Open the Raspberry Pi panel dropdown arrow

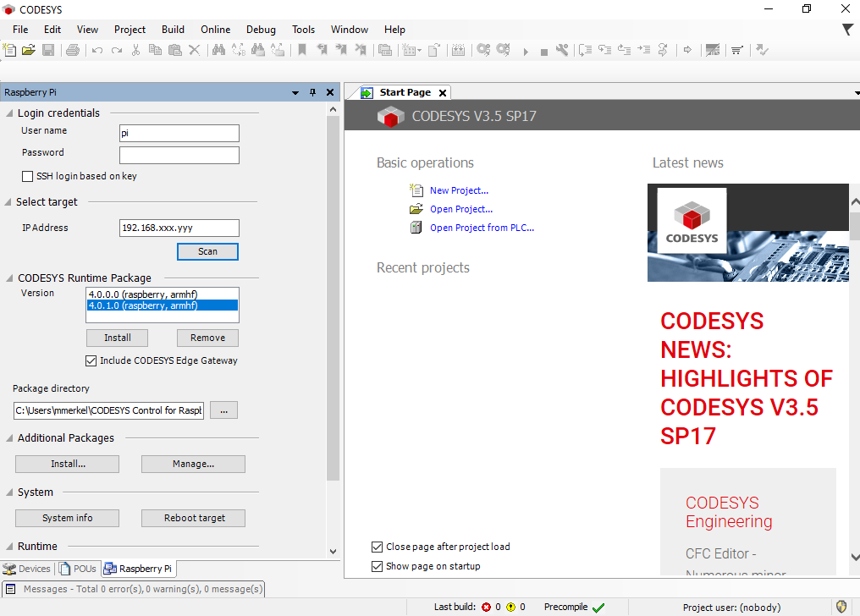point(295,92)
